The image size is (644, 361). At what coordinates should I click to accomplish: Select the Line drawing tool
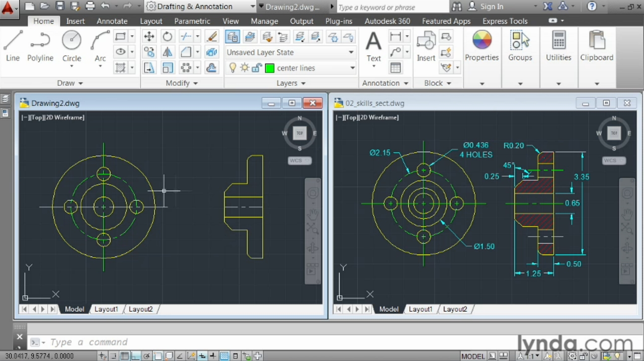pos(13,46)
